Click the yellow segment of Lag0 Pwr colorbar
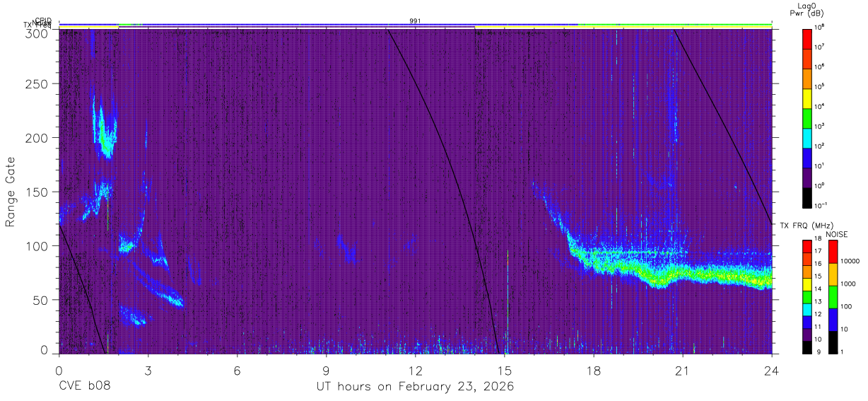Screen dimensions: 868x401 point(808,97)
